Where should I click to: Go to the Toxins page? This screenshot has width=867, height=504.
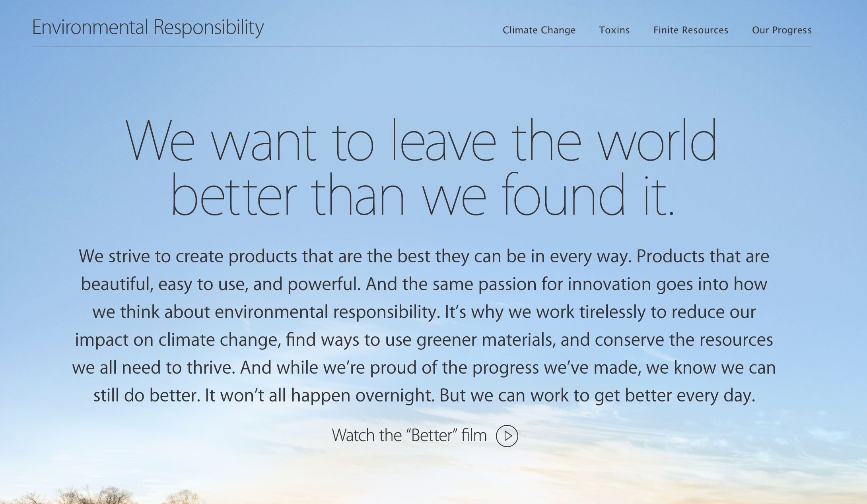click(614, 30)
